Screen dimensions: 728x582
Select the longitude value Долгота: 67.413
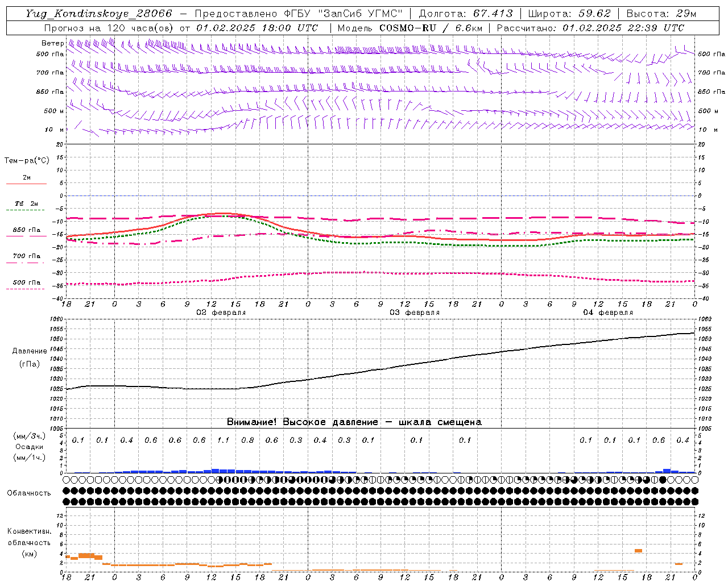click(466, 14)
